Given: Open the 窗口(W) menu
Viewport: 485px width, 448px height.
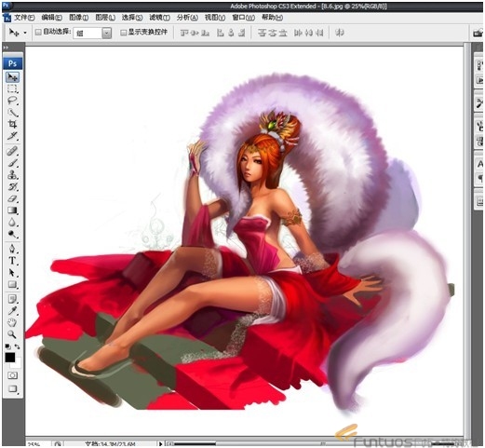Looking at the screenshot, I should point(243,18).
